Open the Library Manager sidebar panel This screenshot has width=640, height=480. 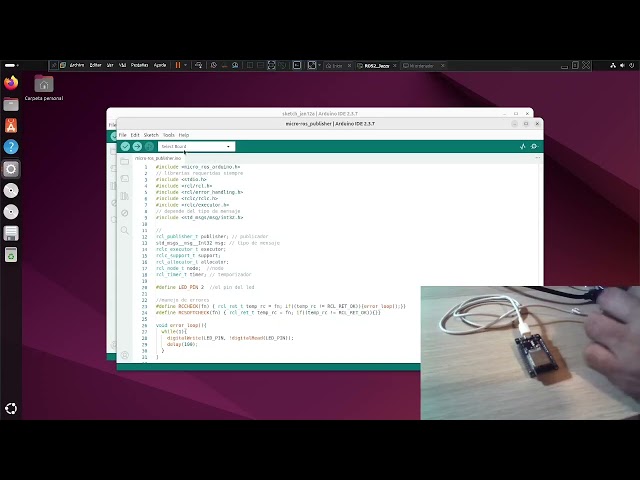[x=124, y=196]
